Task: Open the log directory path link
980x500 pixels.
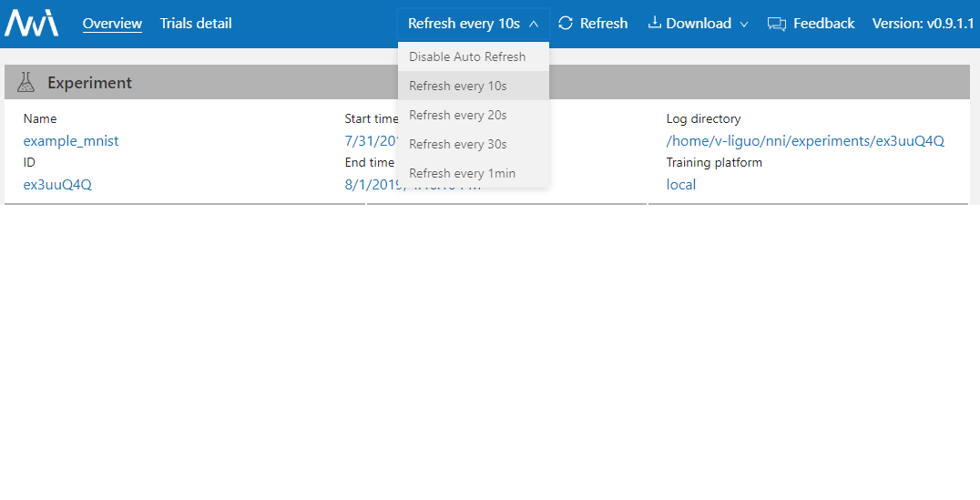Action: 805,141
